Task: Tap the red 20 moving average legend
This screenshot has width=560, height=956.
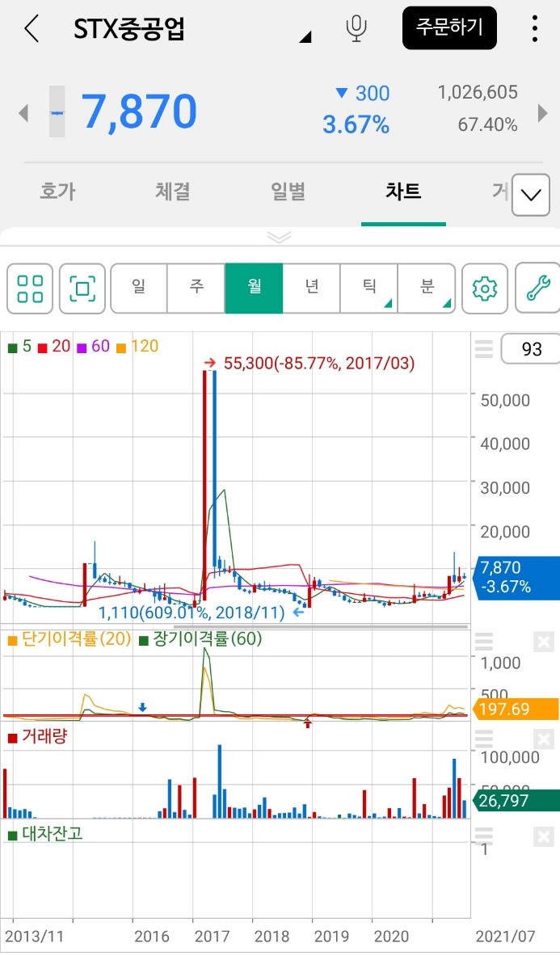Action: (54, 347)
